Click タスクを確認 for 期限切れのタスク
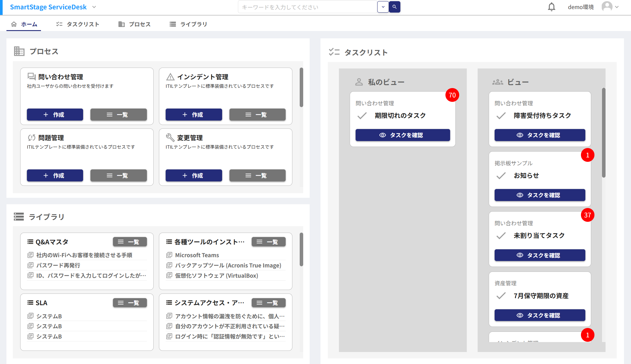Screen dimensions: 631x364 point(402,135)
